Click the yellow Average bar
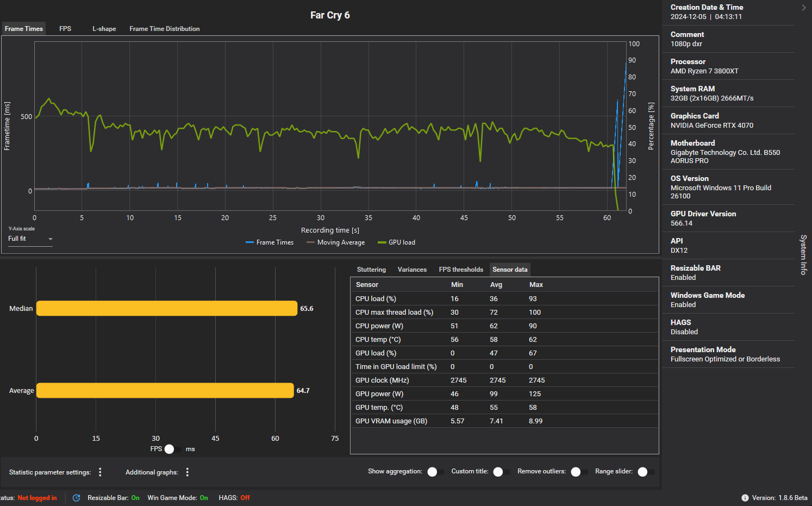This screenshot has width=812, height=506. pos(165,390)
